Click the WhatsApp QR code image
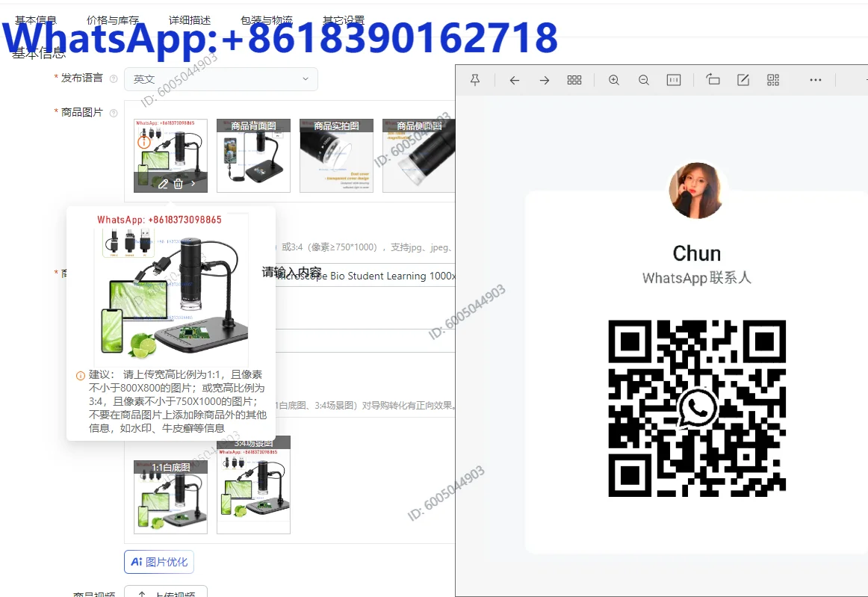Viewport: 868px width, 597px height. (697, 408)
